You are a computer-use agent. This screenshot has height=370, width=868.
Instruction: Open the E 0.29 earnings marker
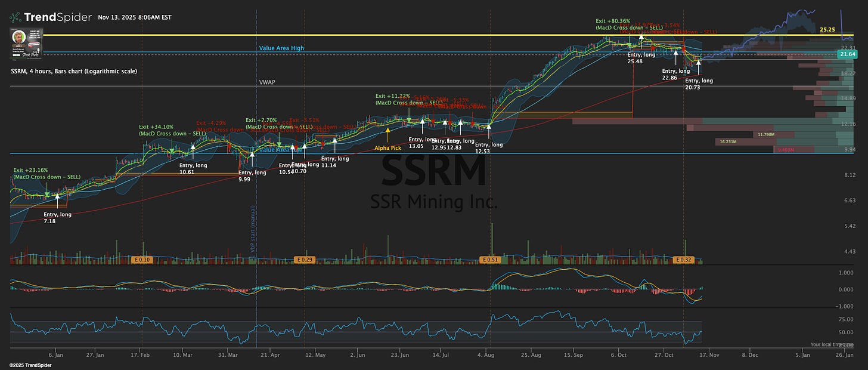pos(306,260)
